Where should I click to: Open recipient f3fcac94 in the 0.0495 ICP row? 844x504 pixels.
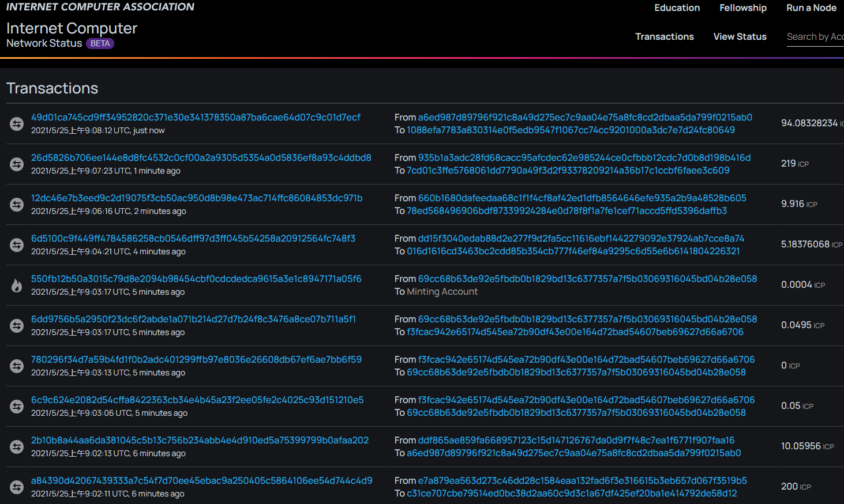point(575,332)
